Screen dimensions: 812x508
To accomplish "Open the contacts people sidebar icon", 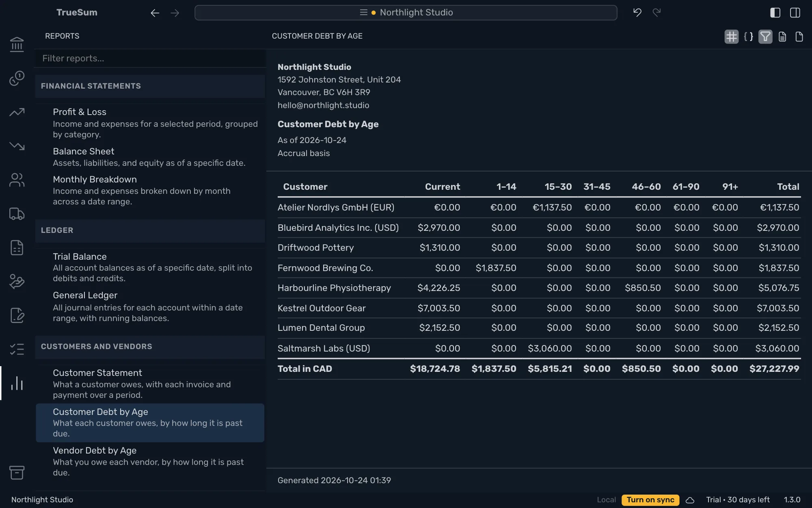I will pyautogui.click(x=17, y=180).
